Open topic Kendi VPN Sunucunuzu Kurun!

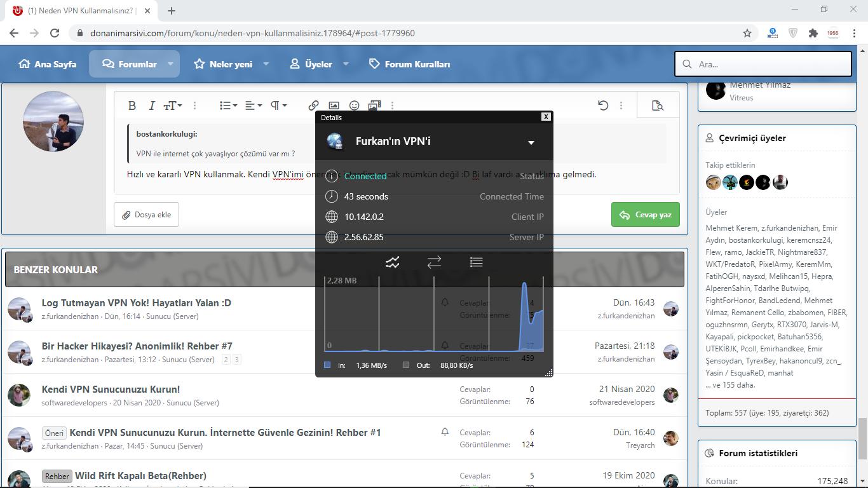(x=111, y=390)
